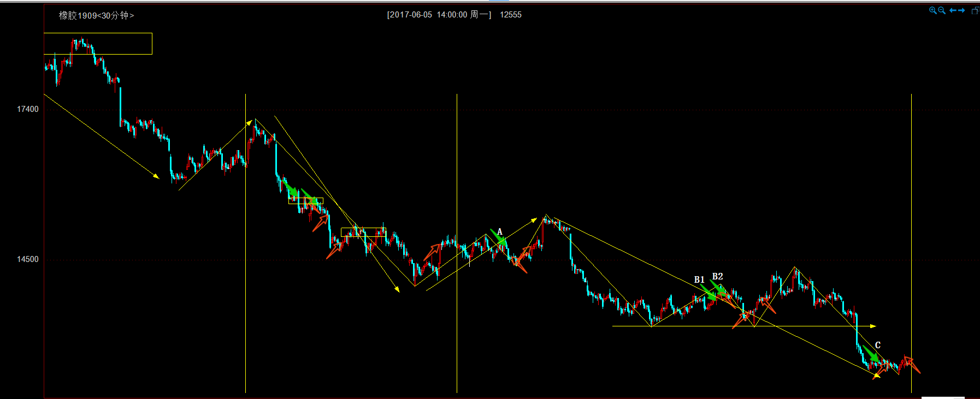The image size is (980, 399).
Task: Click the 14500 price axis label
Action: [28, 259]
